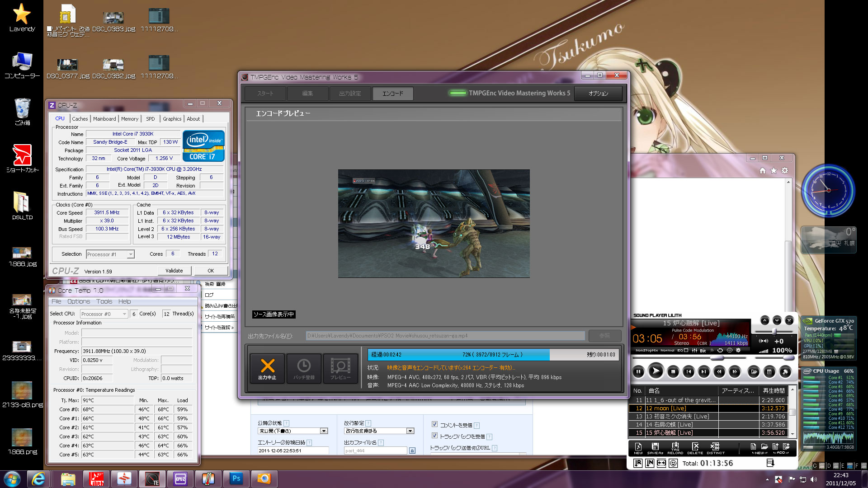868x488 pixels.
Task: Click the encode progress bar
Action: 493,355
